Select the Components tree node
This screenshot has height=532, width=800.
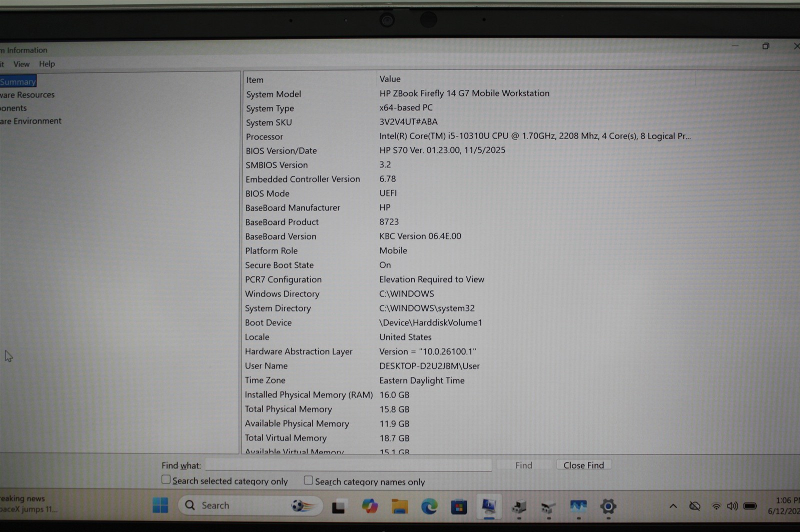14,108
